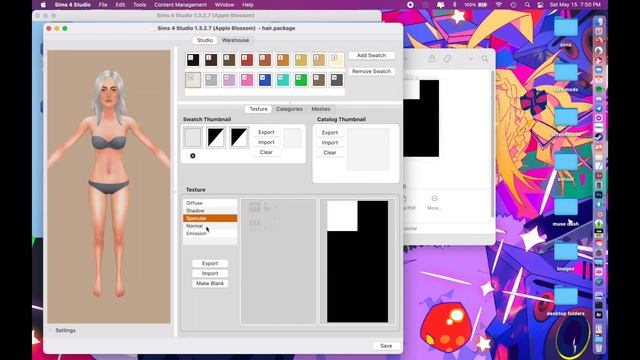Switch to the Studio tab
Viewport: 640px width, 360px height.
[x=205, y=40]
